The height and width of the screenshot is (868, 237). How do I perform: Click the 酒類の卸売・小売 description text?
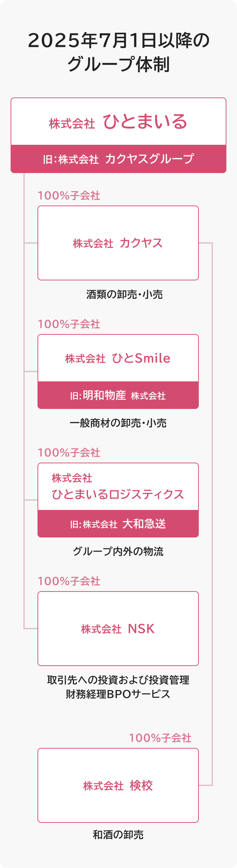coord(125,295)
